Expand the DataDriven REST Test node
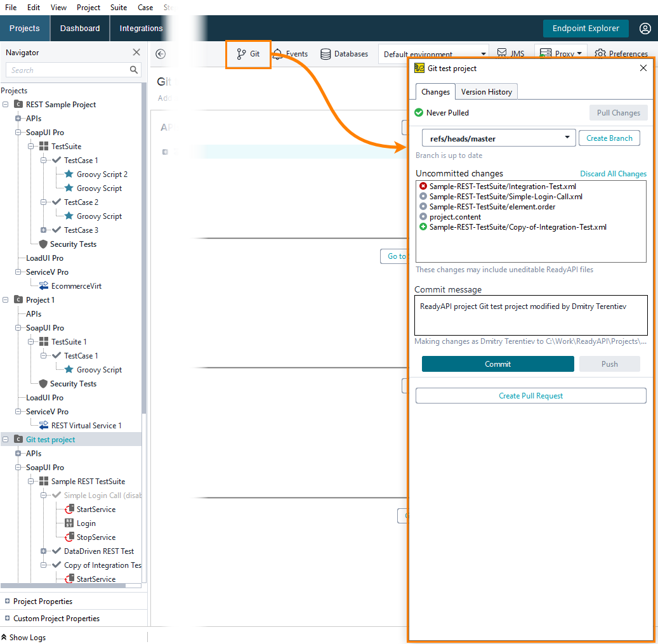This screenshot has width=658, height=644. 43,551
